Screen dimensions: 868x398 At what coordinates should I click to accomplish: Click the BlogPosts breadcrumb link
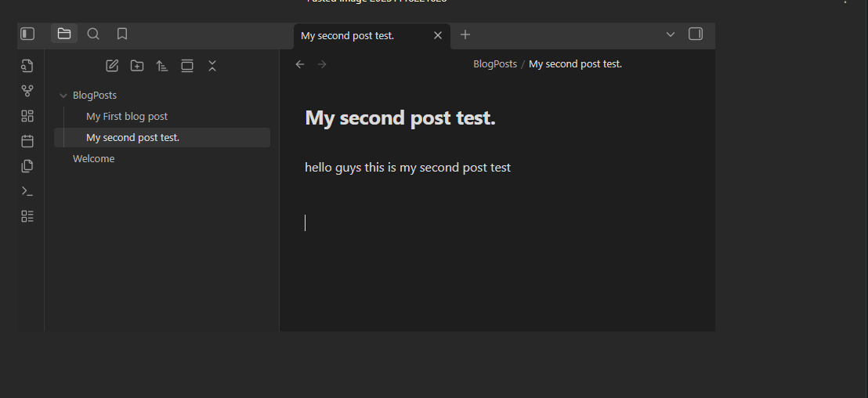(495, 64)
